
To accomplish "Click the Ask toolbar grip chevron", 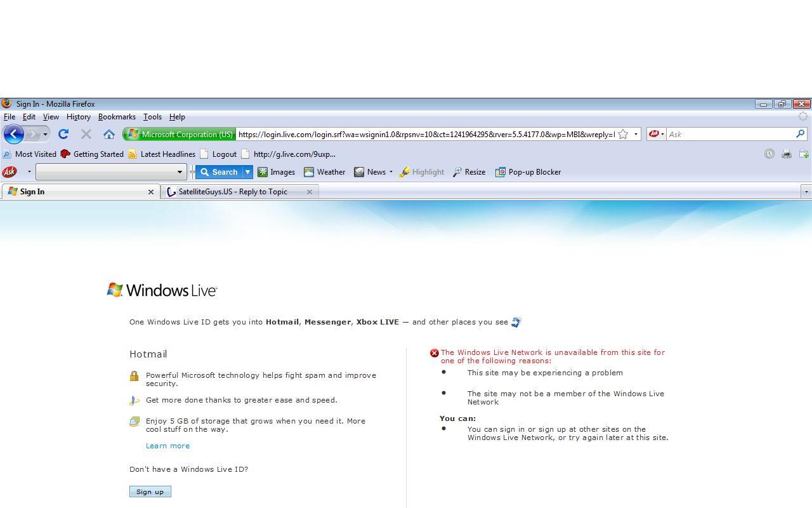I will coord(192,171).
